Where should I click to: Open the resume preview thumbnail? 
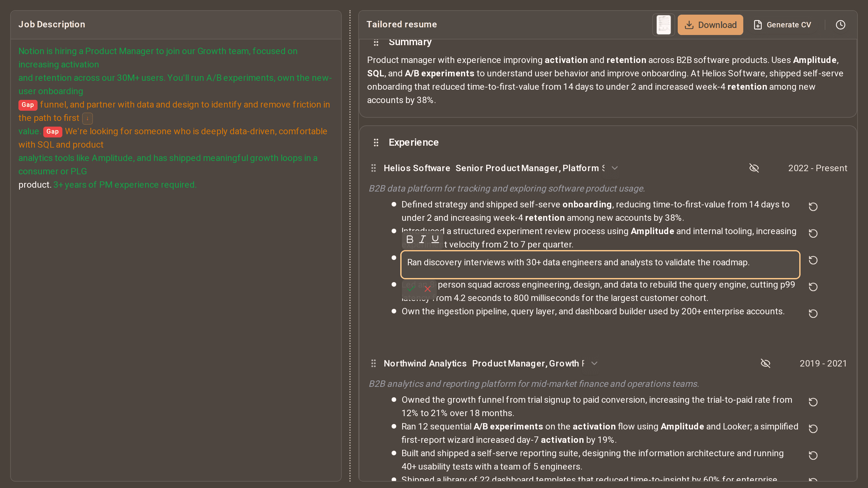(663, 24)
